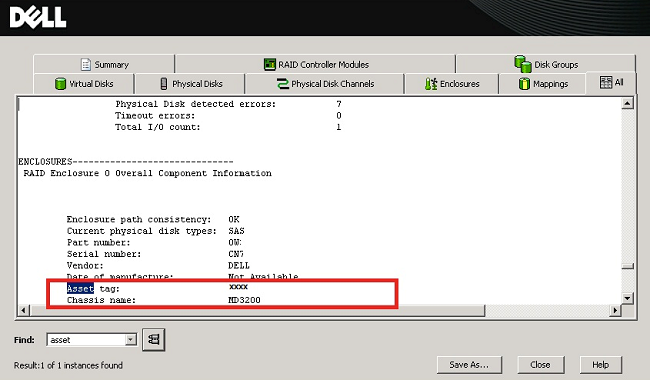Click the vertical scrollbar thumb
The width and height of the screenshot is (650, 380).
click(628, 266)
